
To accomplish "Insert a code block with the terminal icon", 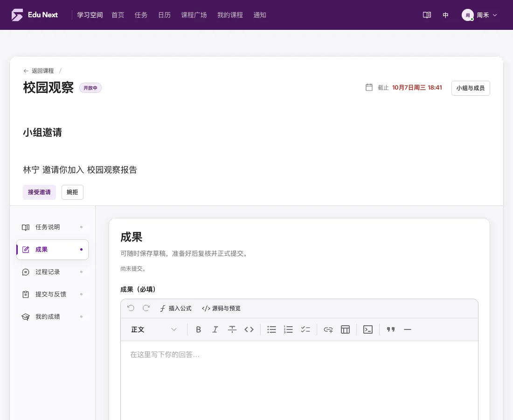I will pyautogui.click(x=368, y=329).
